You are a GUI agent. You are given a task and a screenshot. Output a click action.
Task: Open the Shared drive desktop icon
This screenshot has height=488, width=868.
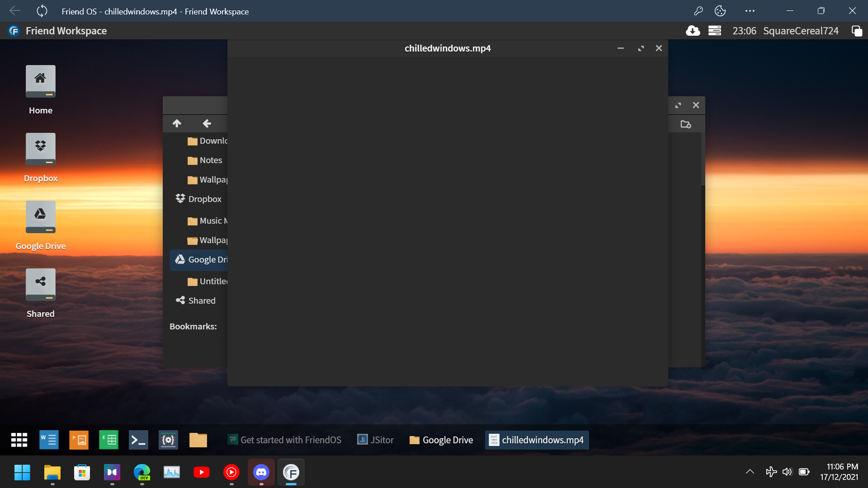pyautogui.click(x=41, y=285)
